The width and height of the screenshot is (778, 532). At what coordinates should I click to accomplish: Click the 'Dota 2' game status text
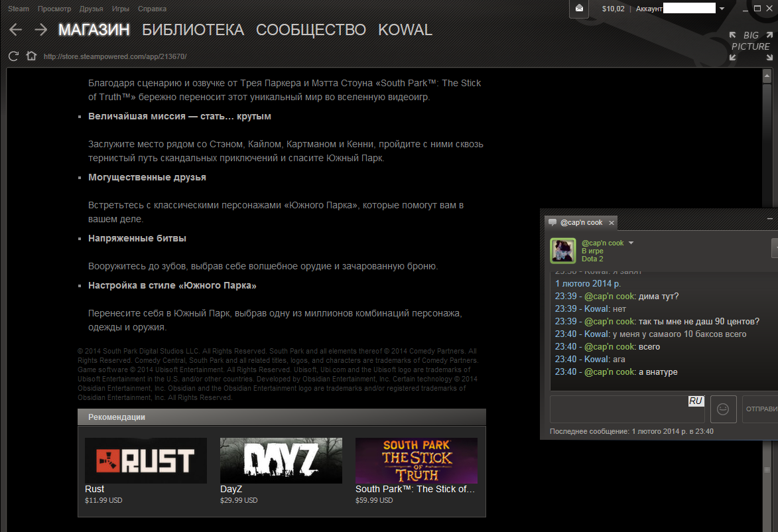click(x=592, y=259)
